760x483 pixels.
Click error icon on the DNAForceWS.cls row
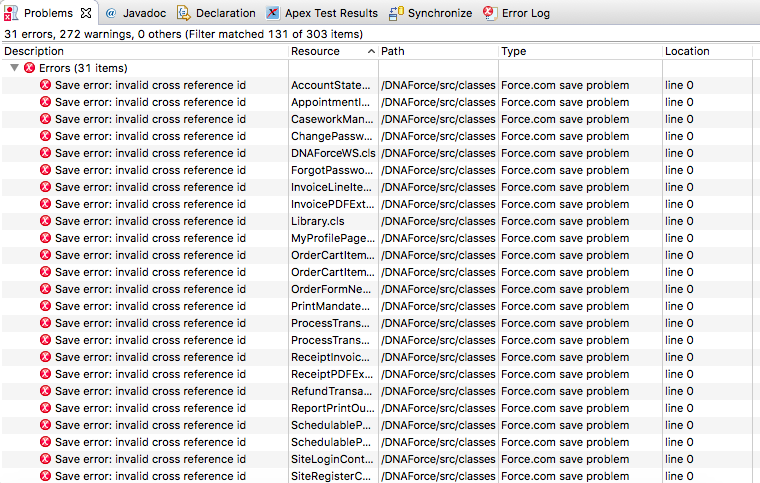(46, 153)
